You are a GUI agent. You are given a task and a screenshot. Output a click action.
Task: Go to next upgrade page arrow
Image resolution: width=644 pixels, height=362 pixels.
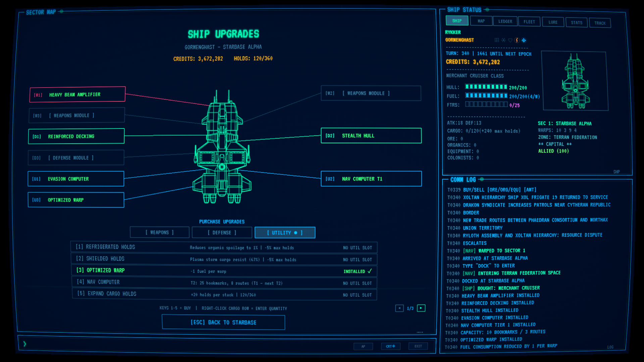click(421, 308)
